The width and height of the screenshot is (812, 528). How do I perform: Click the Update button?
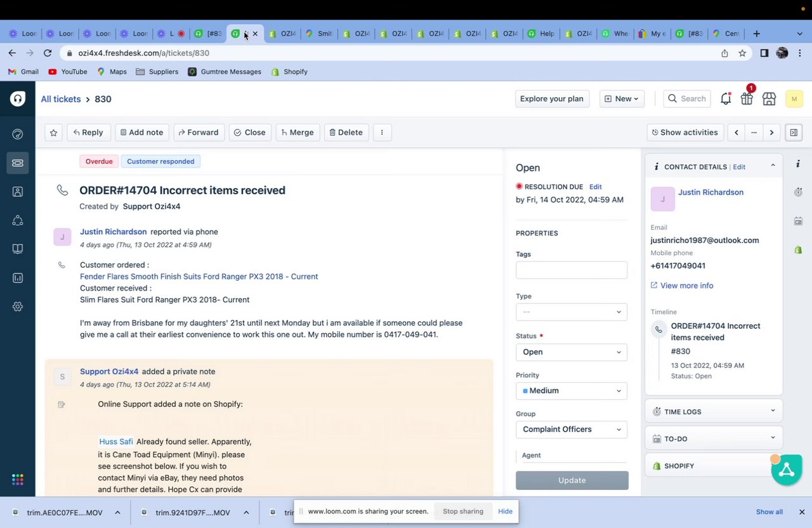click(x=572, y=480)
